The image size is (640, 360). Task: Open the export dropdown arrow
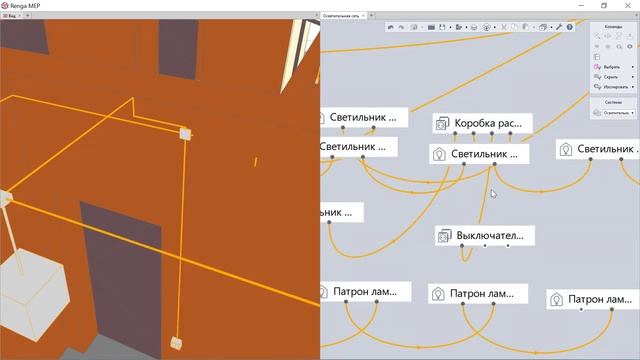tap(466, 27)
